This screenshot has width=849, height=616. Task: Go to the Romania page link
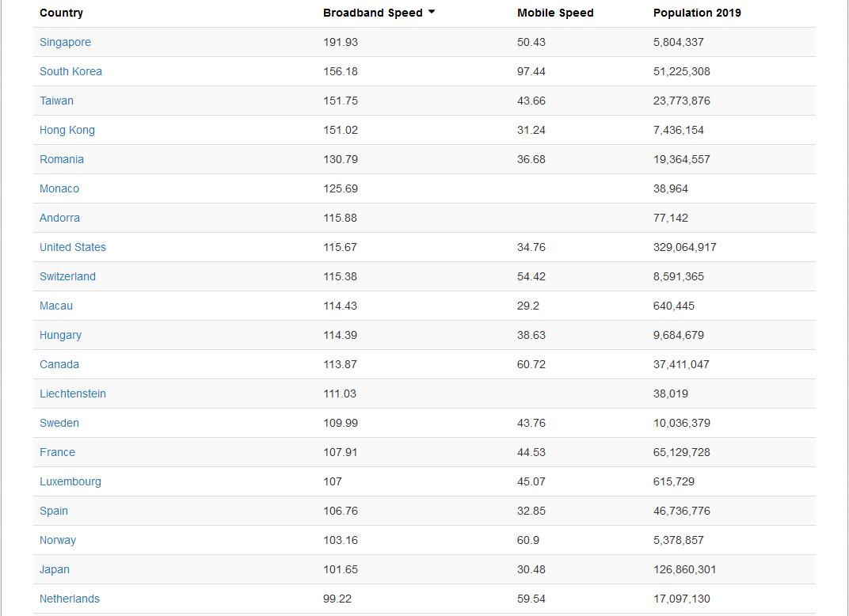point(61,159)
